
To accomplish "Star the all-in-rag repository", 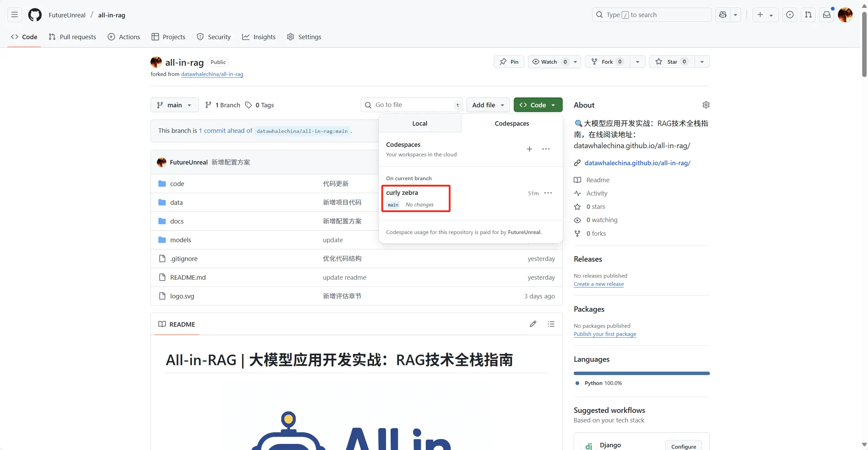I will point(672,62).
